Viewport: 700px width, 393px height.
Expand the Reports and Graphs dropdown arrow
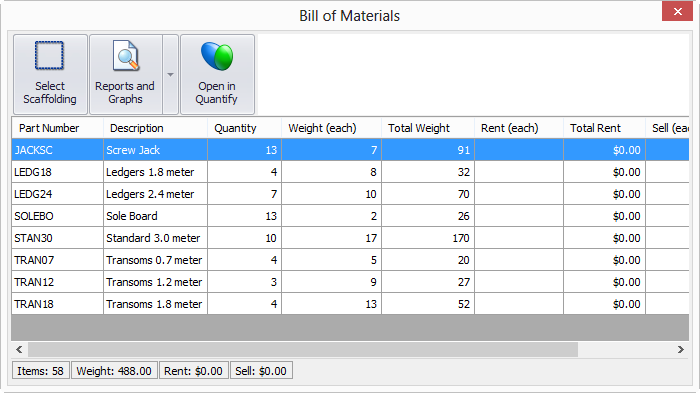point(171,74)
